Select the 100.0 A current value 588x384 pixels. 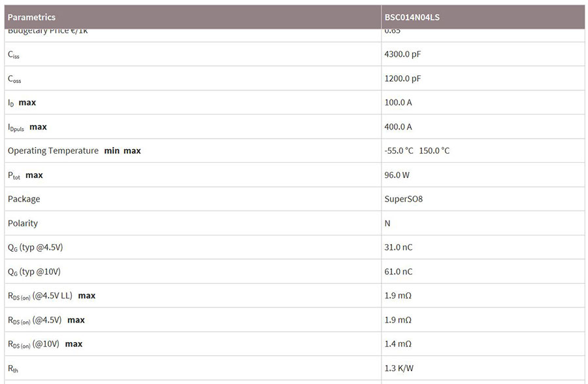coord(398,103)
